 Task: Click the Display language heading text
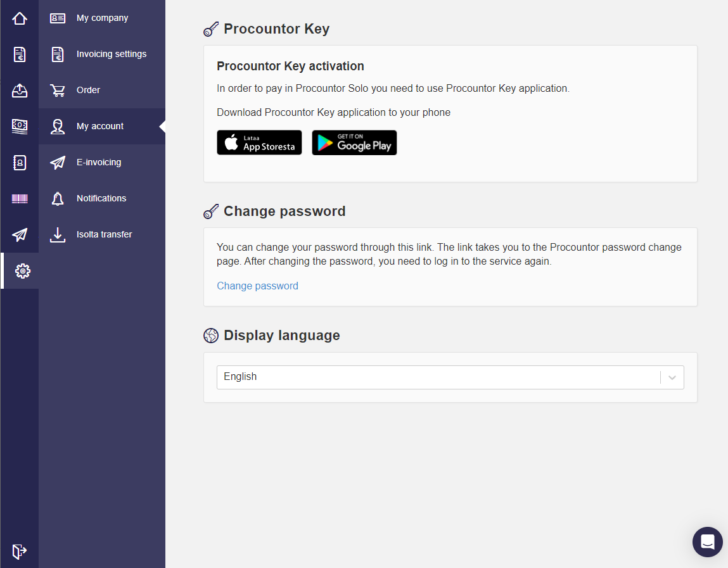(282, 335)
